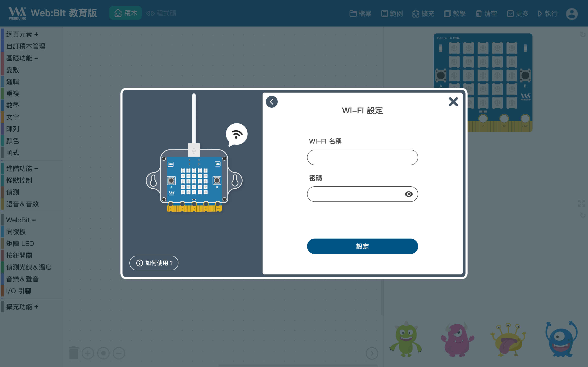Close the Wi-Fi settings dialog
The width and height of the screenshot is (588, 367).
point(453,102)
